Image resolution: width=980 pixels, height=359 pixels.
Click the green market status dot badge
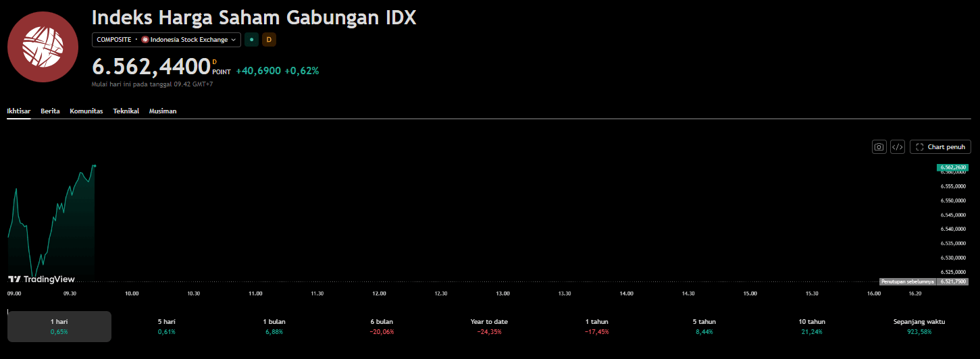(251, 40)
